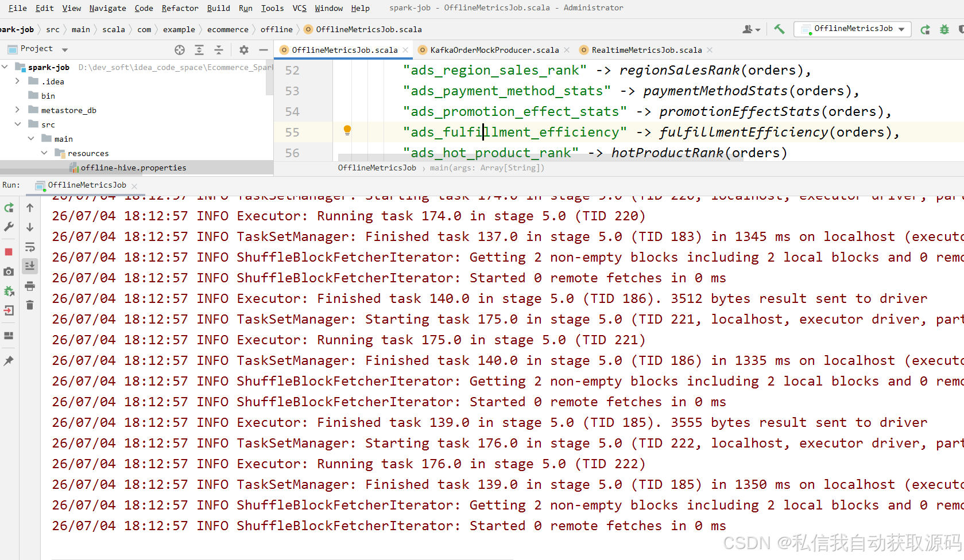Click the main(args) editor breadcrumb
The image size is (964, 560).
[487, 168]
